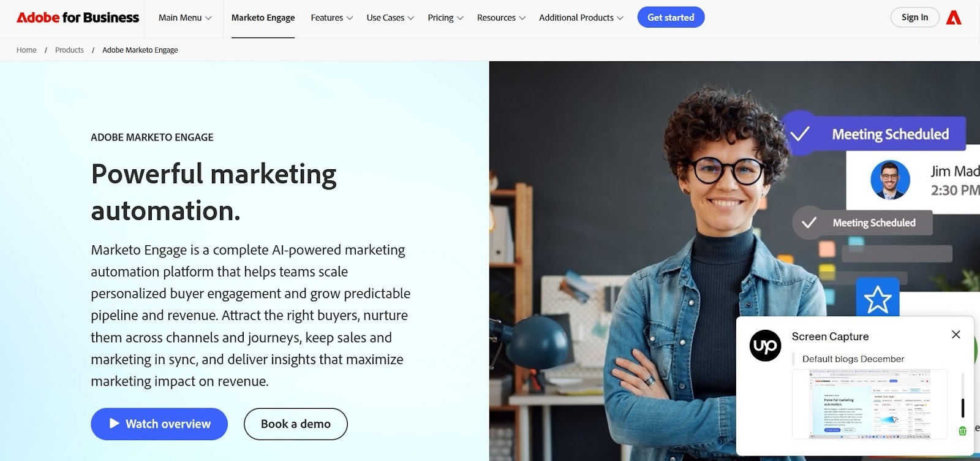Click the Adobe for Business logo
This screenshot has width=980, height=461.
point(78,18)
